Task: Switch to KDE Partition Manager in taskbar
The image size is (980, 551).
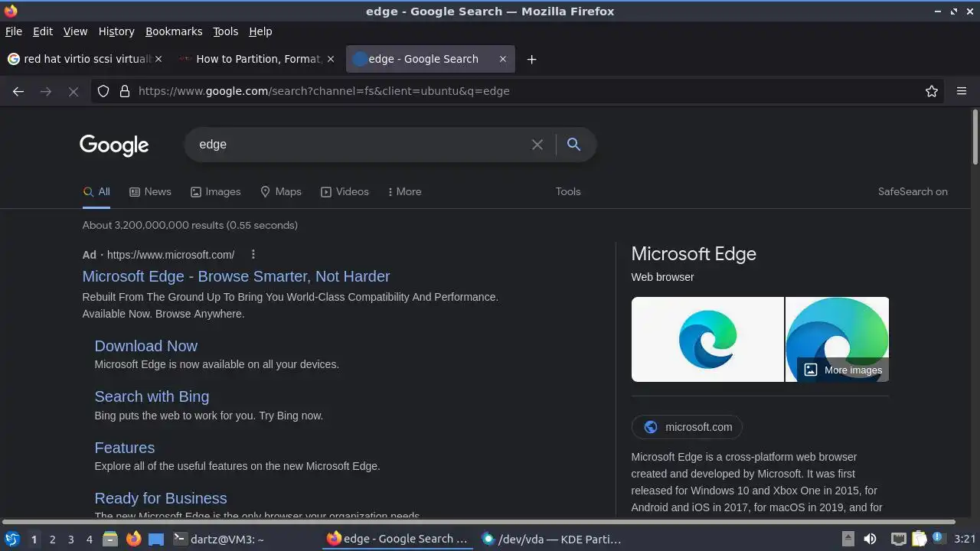Action: (x=551, y=540)
